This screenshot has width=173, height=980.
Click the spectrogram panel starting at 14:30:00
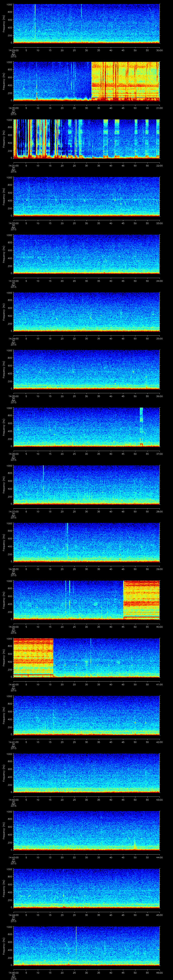click(x=87, y=81)
